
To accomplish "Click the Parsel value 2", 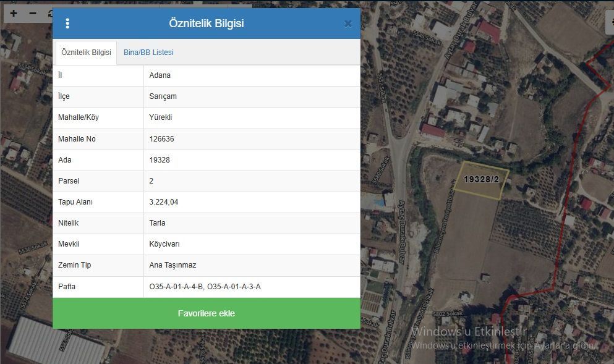I will pos(151,181).
